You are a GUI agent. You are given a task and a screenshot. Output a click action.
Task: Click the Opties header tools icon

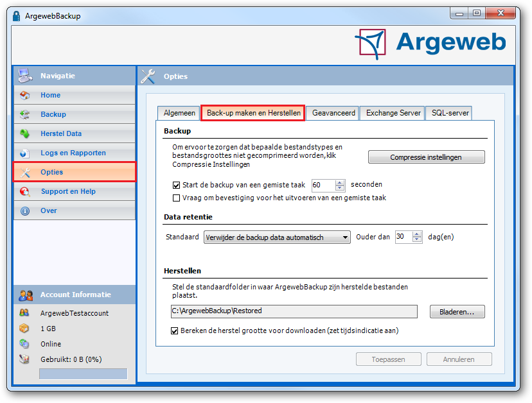[148, 76]
